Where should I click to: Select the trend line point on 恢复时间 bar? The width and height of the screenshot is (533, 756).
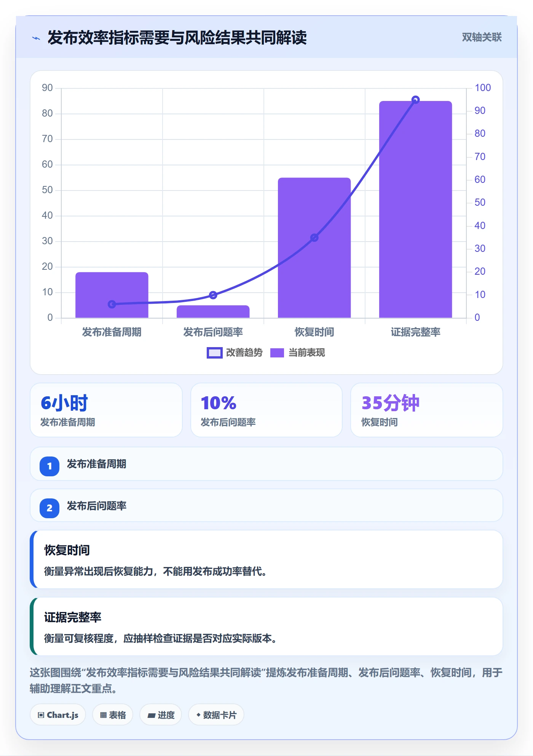point(314,238)
